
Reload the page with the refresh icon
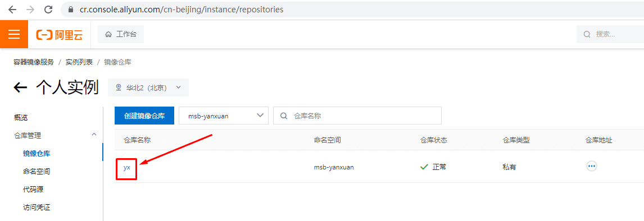pos(48,10)
